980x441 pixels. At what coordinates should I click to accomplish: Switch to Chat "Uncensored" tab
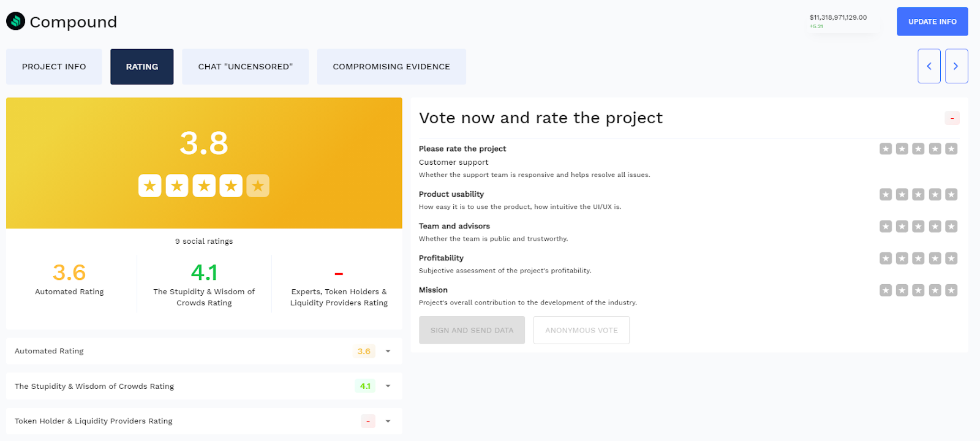click(x=246, y=67)
